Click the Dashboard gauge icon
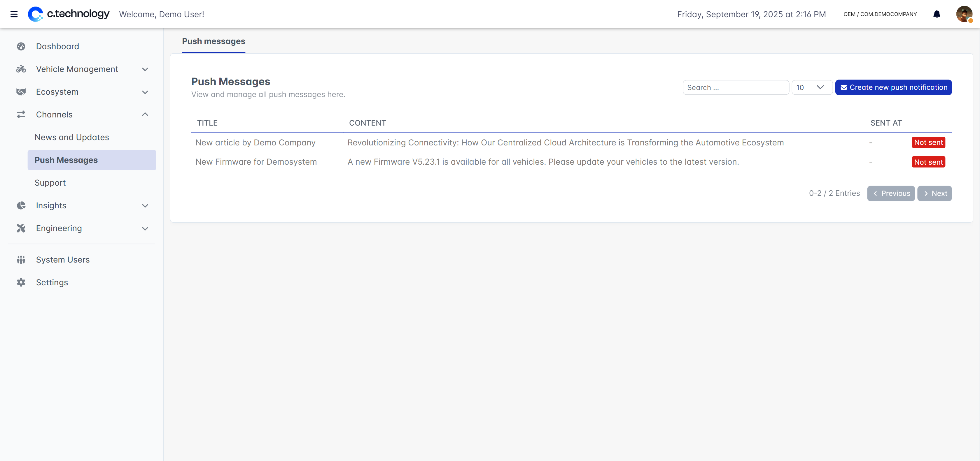 (21, 46)
